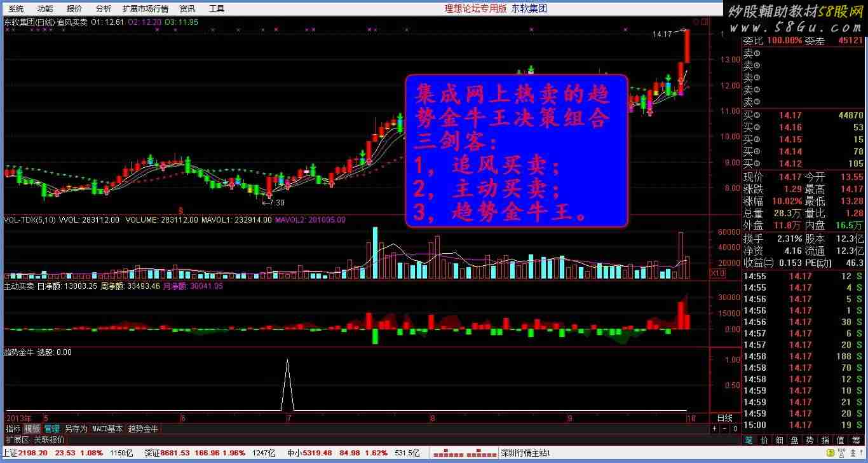Click the 追风买卖 indicator name
This screenshot has width=868, height=463.
point(72,22)
